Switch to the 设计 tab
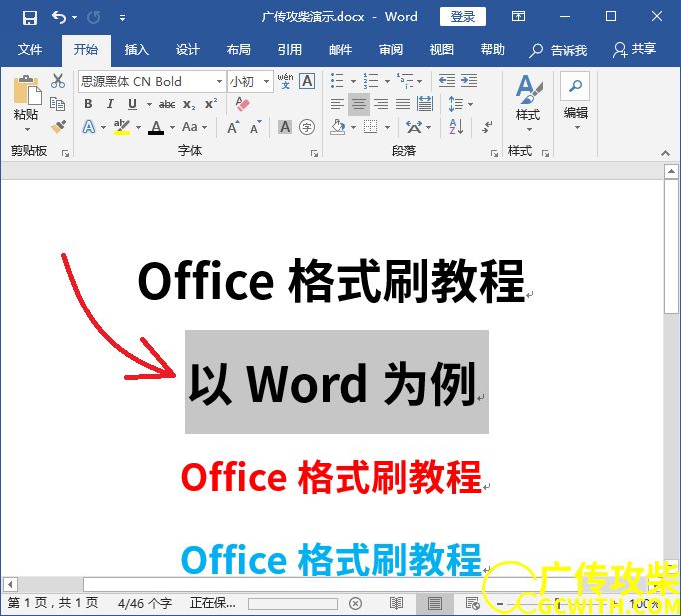The image size is (681, 616). 187,50
